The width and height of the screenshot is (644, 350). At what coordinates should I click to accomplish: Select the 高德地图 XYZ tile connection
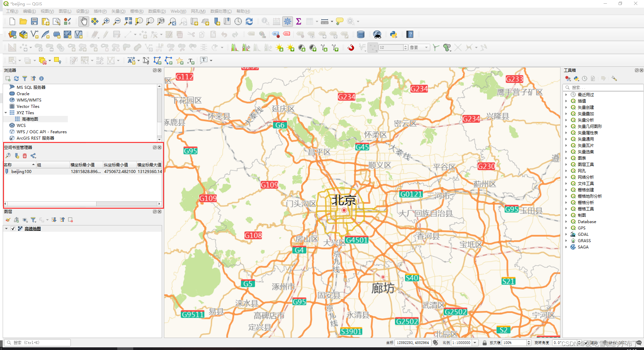pyautogui.click(x=30, y=119)
